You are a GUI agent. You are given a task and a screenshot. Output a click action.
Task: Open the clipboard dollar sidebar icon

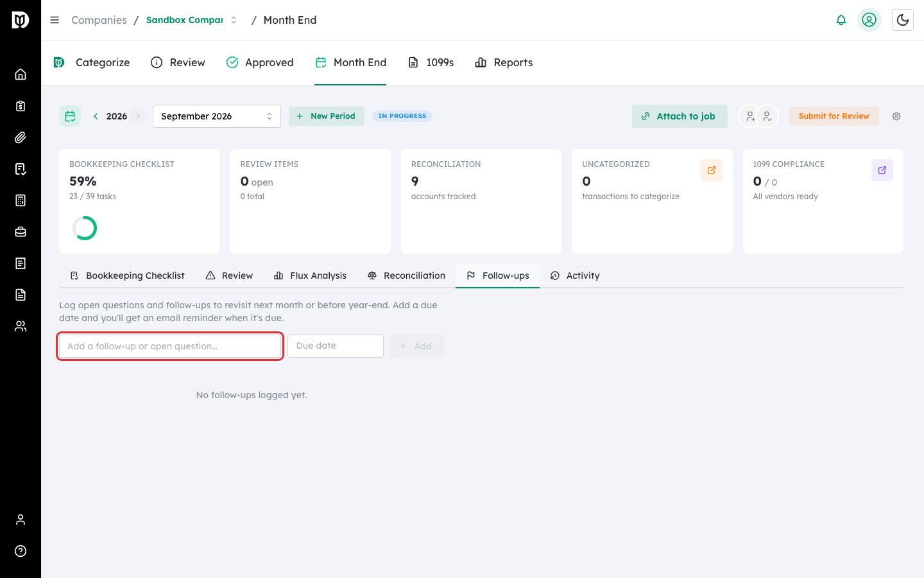tap(21, 106)
